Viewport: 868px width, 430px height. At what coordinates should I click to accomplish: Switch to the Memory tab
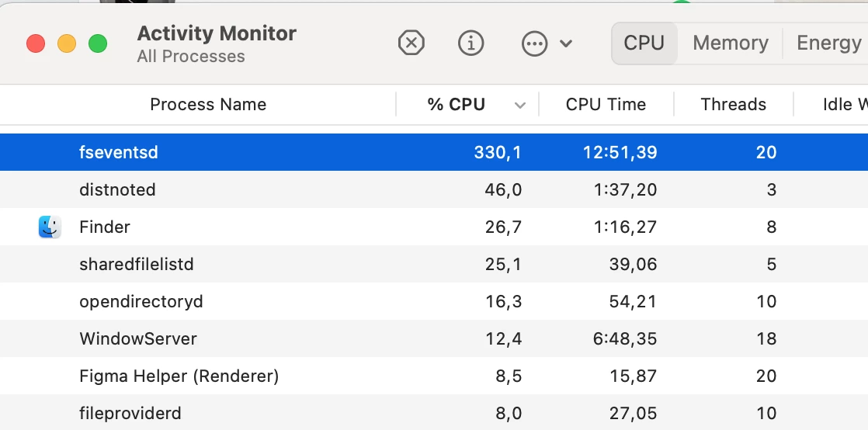[x=730, y=43]
